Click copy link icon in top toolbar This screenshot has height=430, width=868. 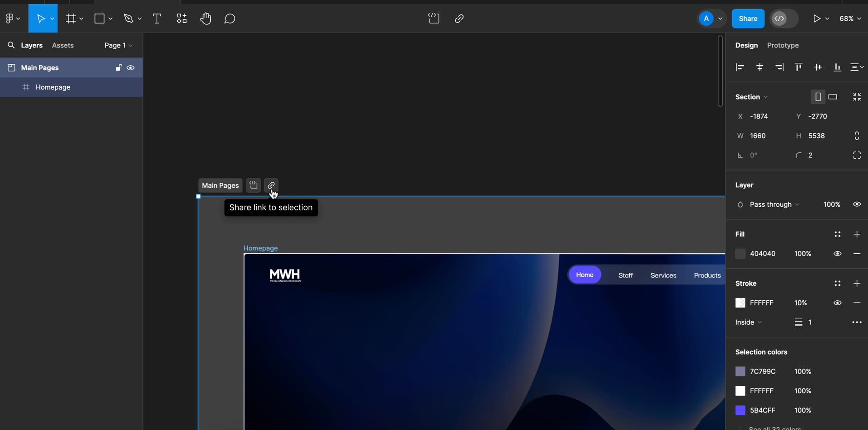459,19
